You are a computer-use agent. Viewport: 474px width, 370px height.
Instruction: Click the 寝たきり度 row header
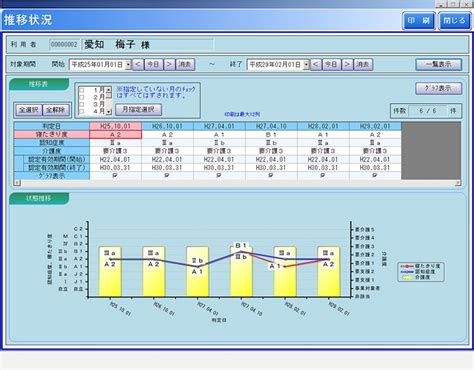(x=52, y=135)
